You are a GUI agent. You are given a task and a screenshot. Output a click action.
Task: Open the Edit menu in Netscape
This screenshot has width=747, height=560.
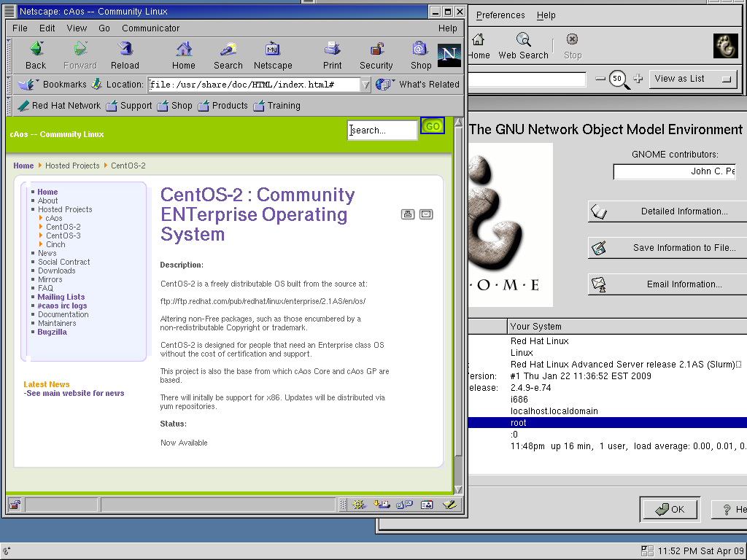tap(47, 28)
